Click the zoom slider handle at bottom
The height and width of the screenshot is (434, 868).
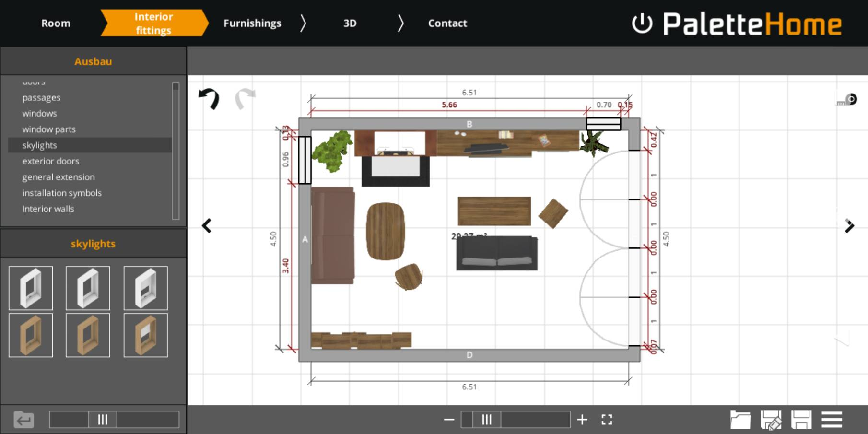(487, 420)
